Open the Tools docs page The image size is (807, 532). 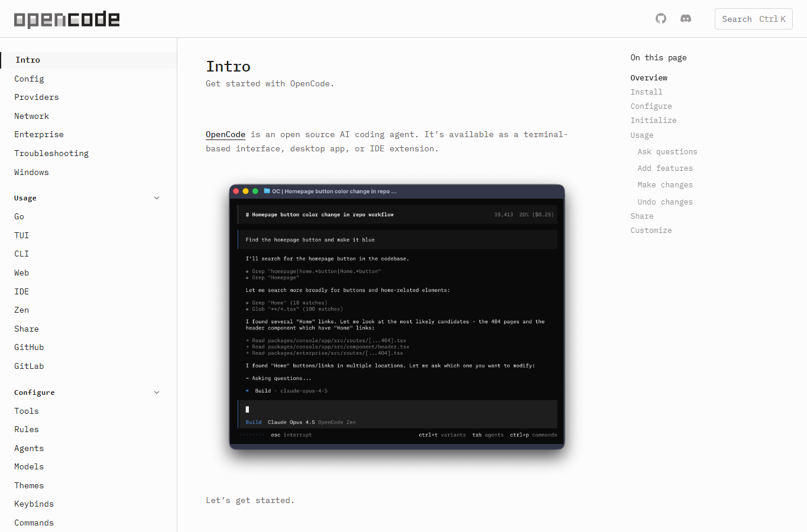pos(27,411)
